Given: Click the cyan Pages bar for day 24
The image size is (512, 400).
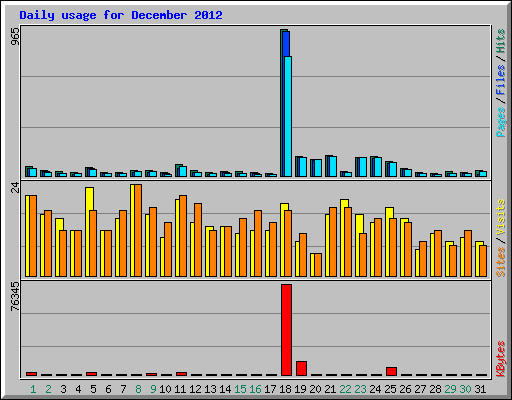Looking at the screenshot, I should pyautogui.click(x=378, y=167).
